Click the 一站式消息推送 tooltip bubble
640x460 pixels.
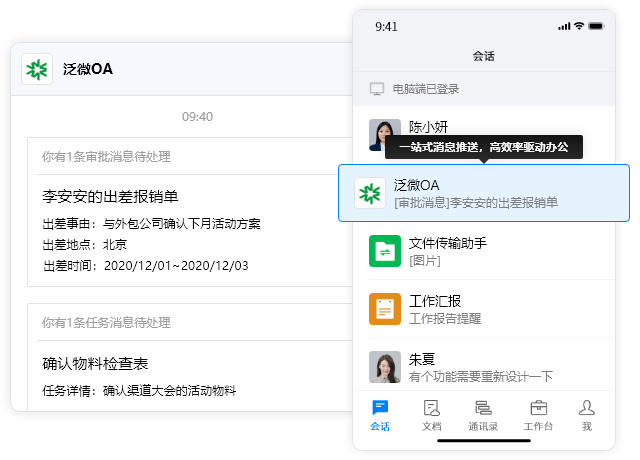click(483, 147)
